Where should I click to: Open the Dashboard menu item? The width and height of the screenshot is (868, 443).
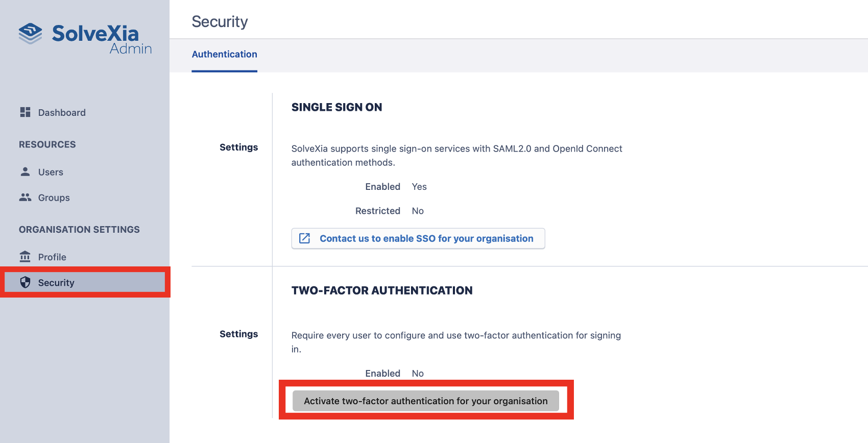pyautogui.click(x=62, y=113)
